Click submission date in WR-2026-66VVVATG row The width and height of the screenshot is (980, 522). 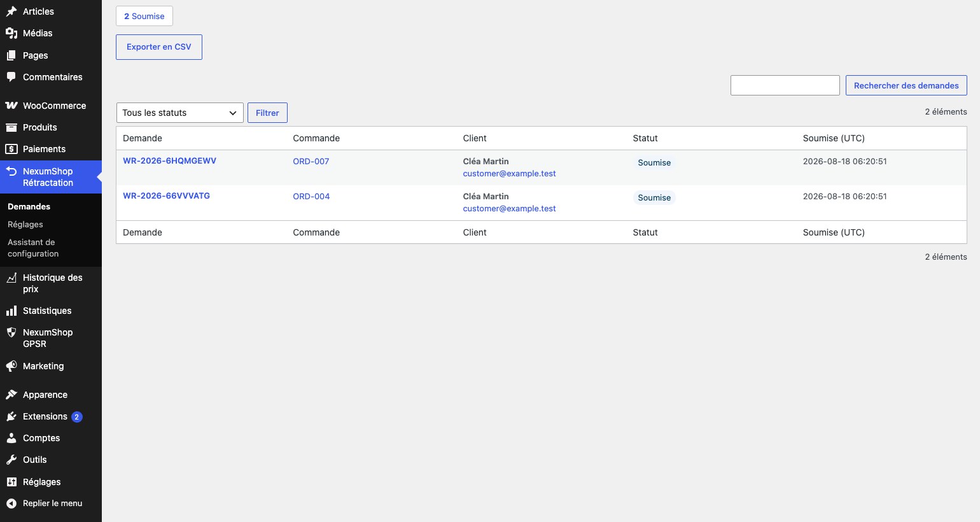point(844,197)
